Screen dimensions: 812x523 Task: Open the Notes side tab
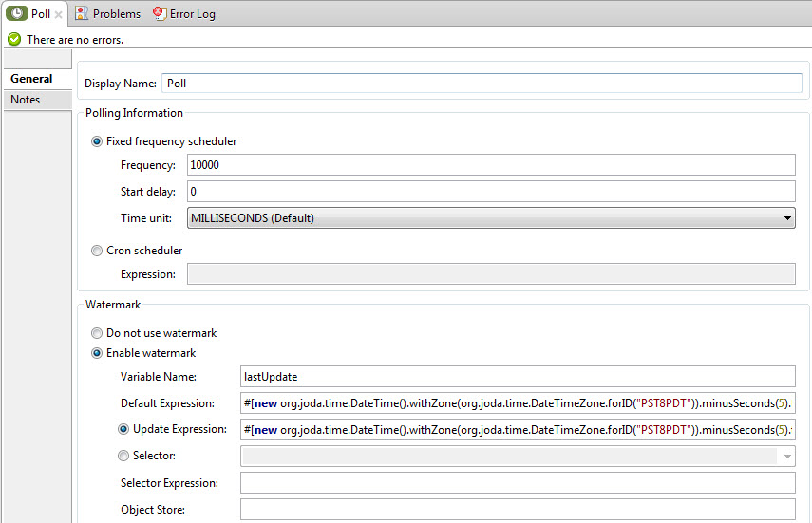point(26,100)
